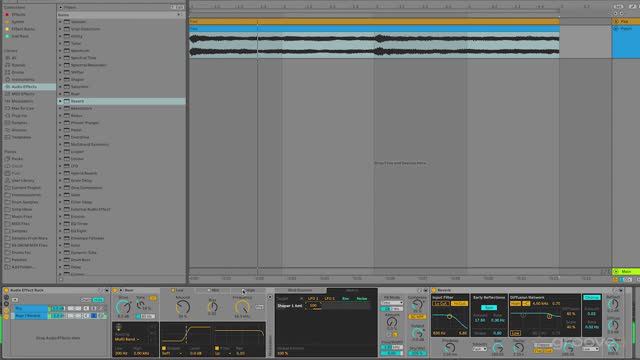
Task: Open the MIDI Effects category in sidebar
Action: [23, 94]
